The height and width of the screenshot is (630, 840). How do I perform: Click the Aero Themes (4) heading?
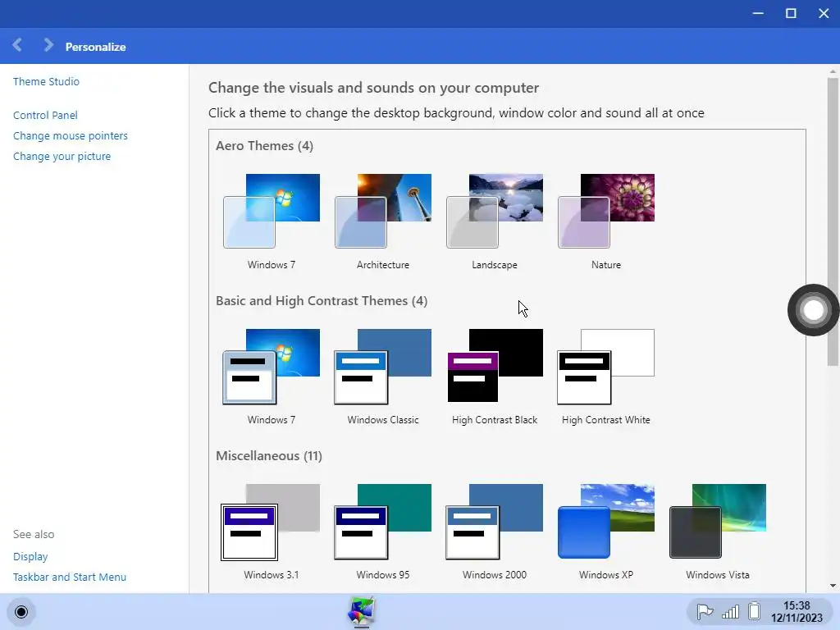(265, 146)
